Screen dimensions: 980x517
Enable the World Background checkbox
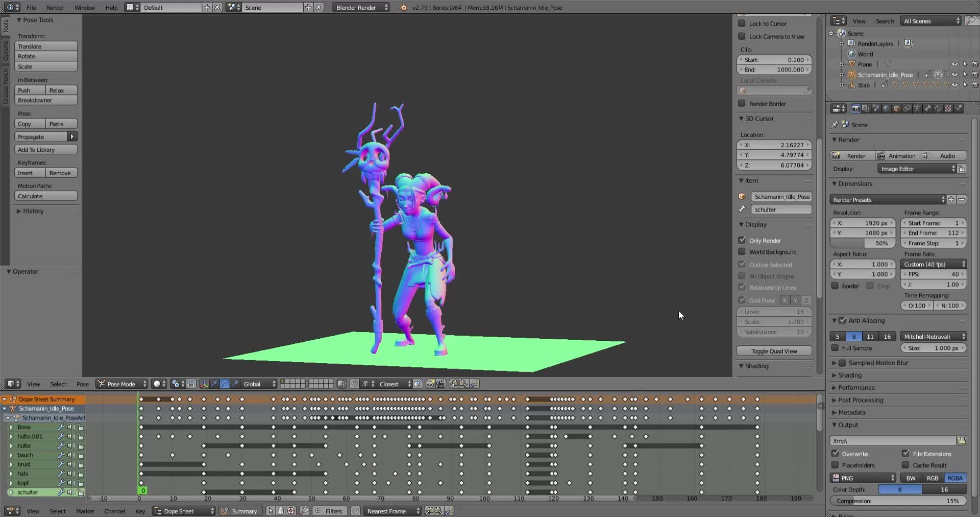(x=743, y=252)
